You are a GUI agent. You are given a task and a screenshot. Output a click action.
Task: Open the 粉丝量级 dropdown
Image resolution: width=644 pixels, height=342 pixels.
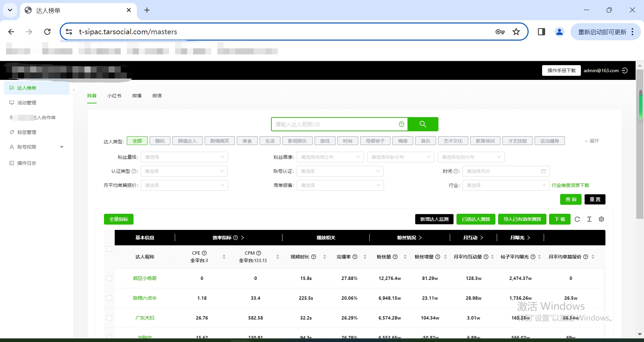click(184, 157)
